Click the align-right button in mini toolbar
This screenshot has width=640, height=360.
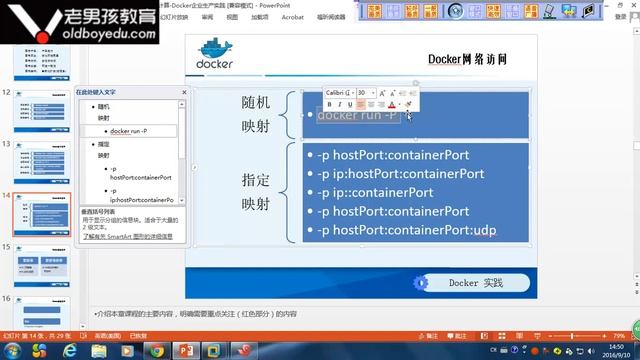point(381,104)
